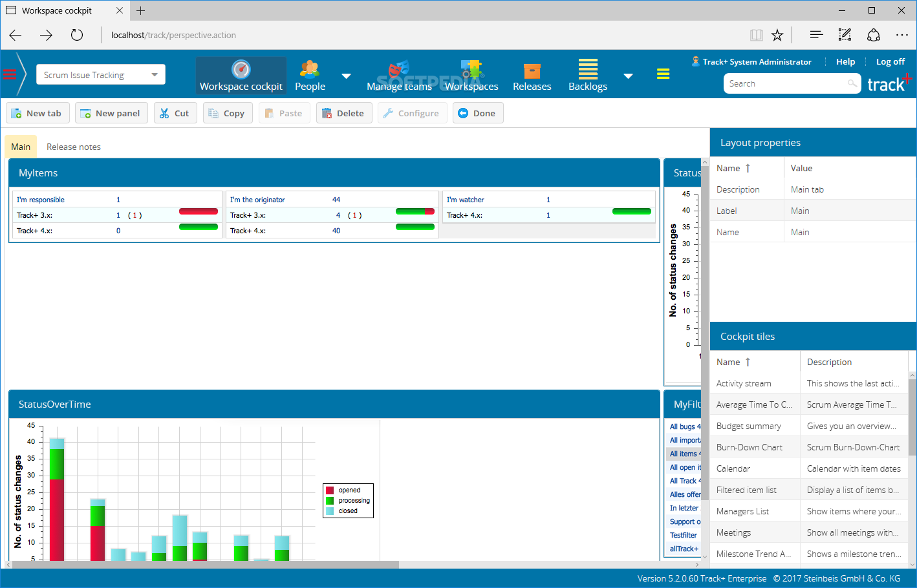Click the red hamburger menu icon

pos(10,74)
